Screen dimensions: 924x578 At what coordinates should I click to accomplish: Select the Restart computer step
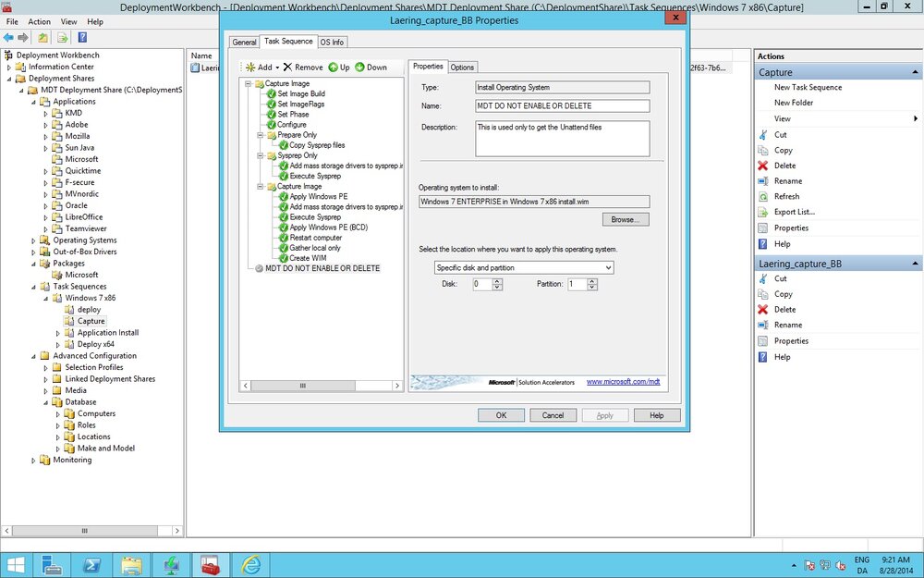(x=315, y=238)
